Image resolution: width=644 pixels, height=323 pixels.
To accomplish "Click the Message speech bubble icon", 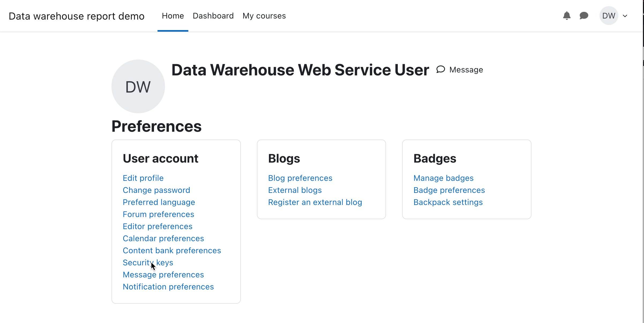I will [x=441, y=69].
